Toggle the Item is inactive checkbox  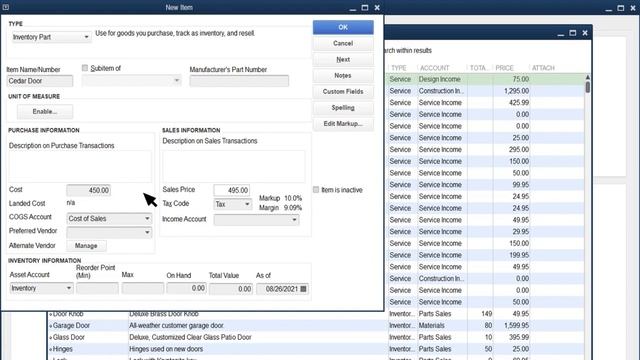(316, 189)
